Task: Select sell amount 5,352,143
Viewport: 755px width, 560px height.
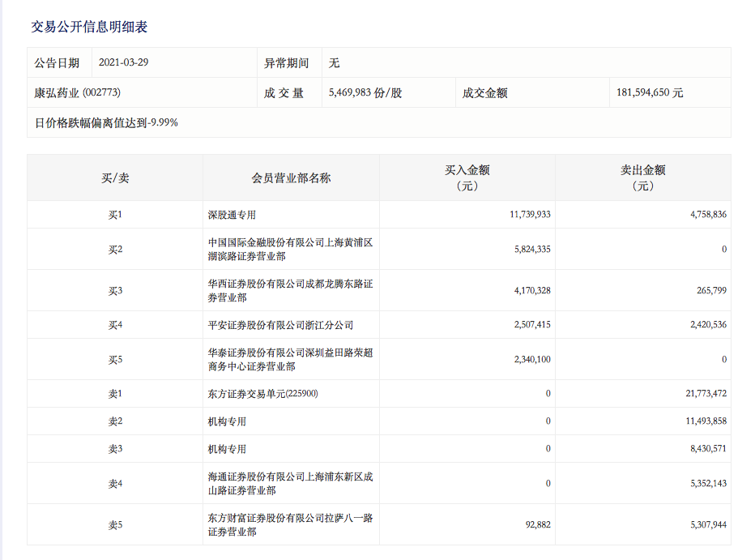Action: 708,483
